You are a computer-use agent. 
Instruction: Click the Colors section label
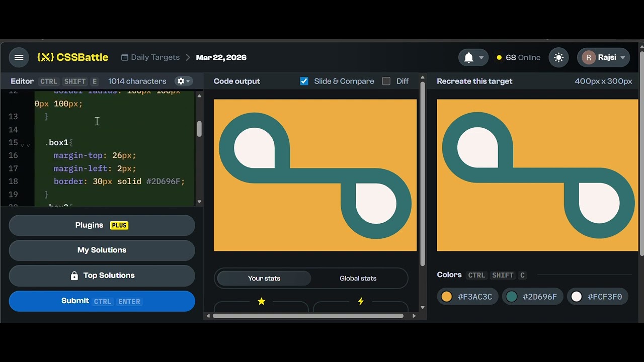[x=449, y=275]
